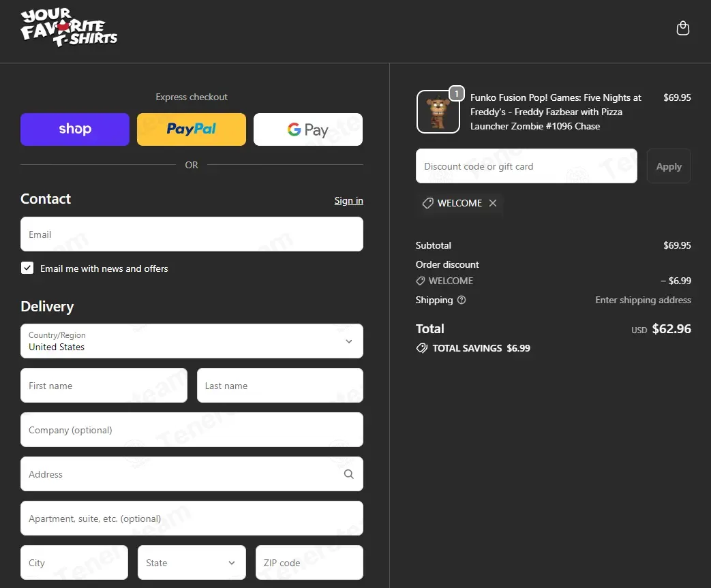Check out with Google Pay

coord(308,129)
